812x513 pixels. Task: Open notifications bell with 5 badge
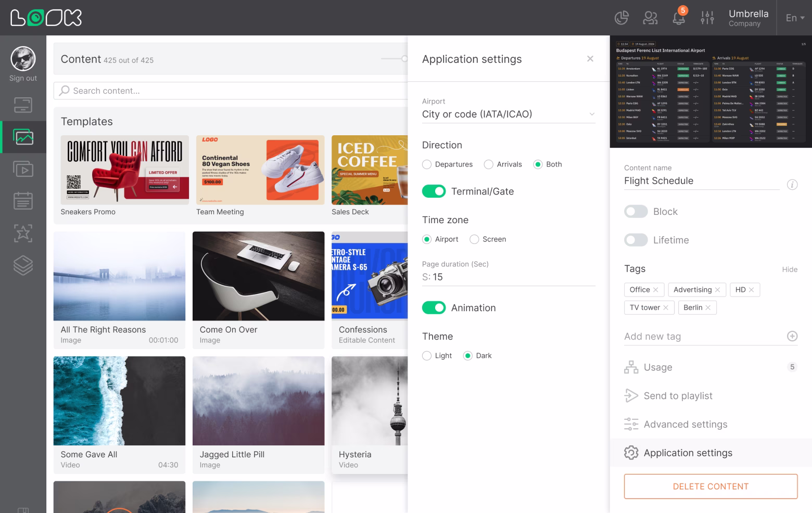click(679, 18)
